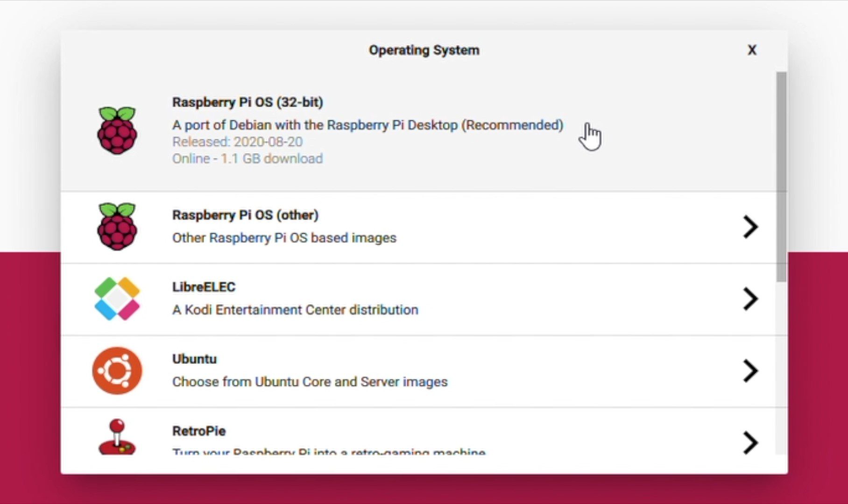Expand LibreELEC options via the right arrow
This screenshot has height=504, width=848.
click(750, 299)
